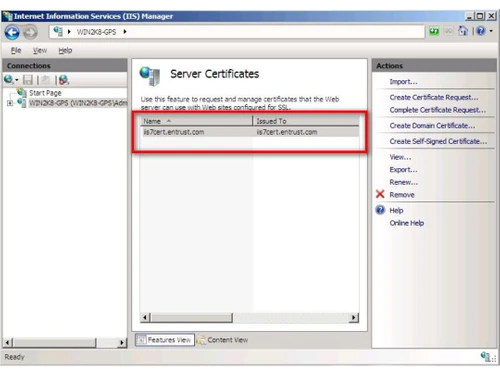The height and width of the screenshot is (375, 500).
Task: Click the status bar network icon
Action: (485, 357)
